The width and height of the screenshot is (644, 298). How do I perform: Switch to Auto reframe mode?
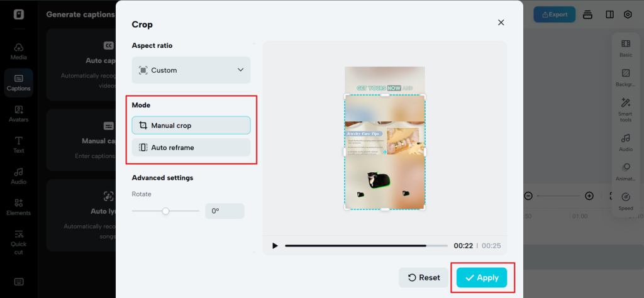click(191, 147)
